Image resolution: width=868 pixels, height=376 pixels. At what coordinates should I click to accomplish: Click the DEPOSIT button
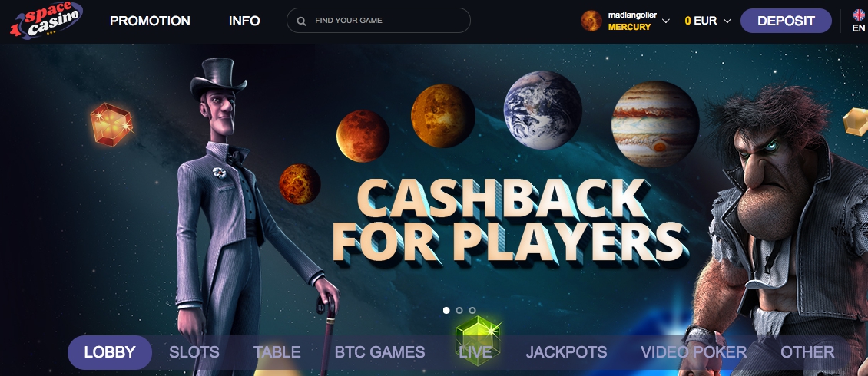786,21
